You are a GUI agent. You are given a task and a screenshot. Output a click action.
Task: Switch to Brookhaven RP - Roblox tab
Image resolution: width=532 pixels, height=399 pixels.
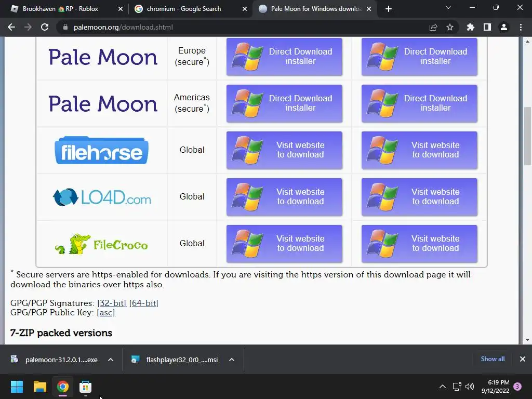click(x=60, y=9)
